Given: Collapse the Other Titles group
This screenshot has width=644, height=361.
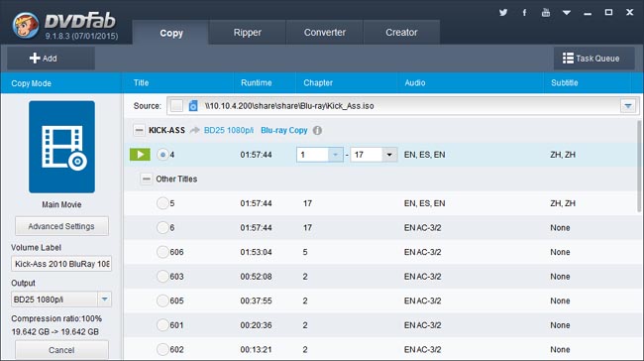Looking at the screenshot, I should click(x=147, y=179).
